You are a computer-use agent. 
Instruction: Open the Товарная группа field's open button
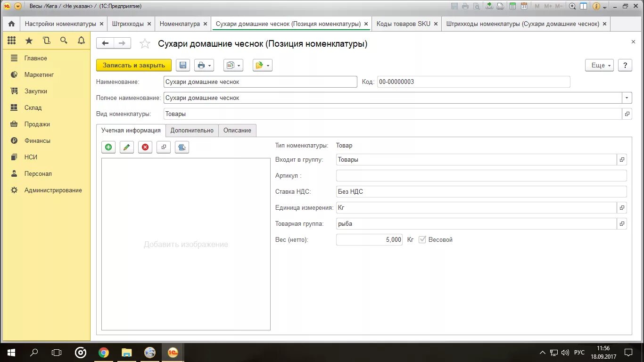(x=622, y=223)
